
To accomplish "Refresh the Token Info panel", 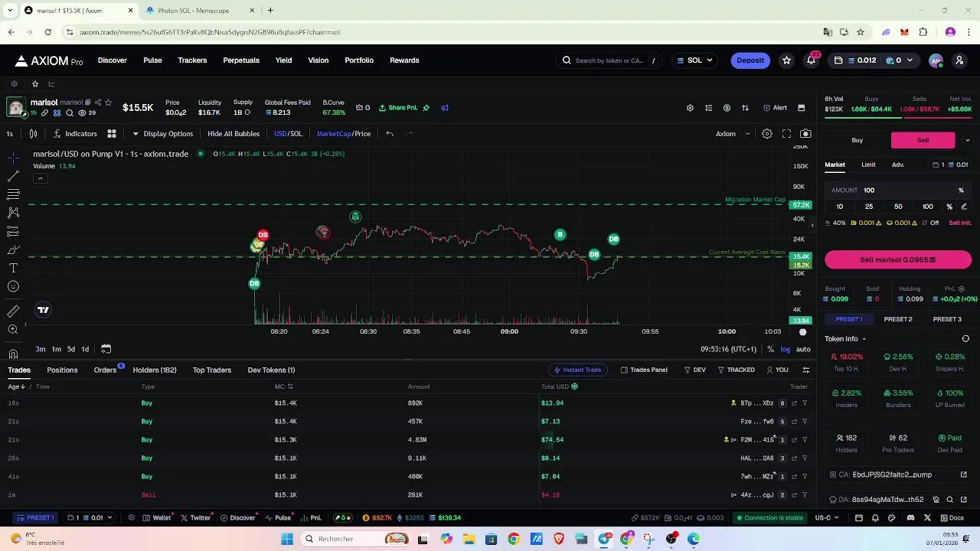I will (965, 339).
